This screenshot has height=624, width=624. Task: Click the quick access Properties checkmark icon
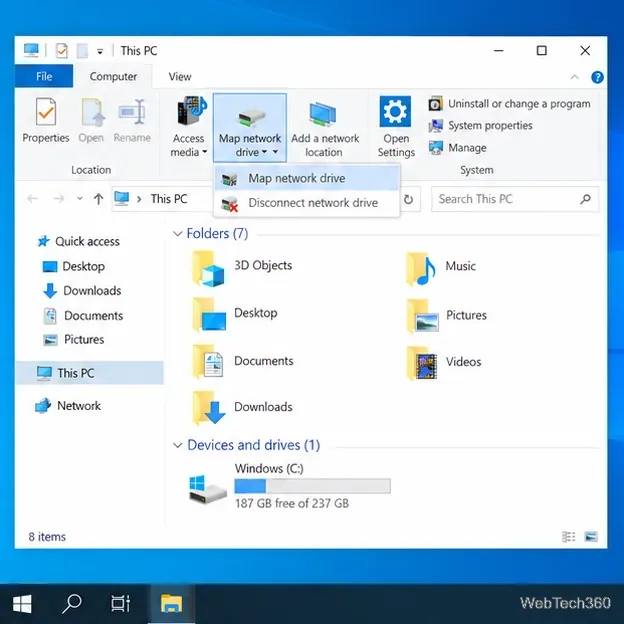click(x=61, y=51)
